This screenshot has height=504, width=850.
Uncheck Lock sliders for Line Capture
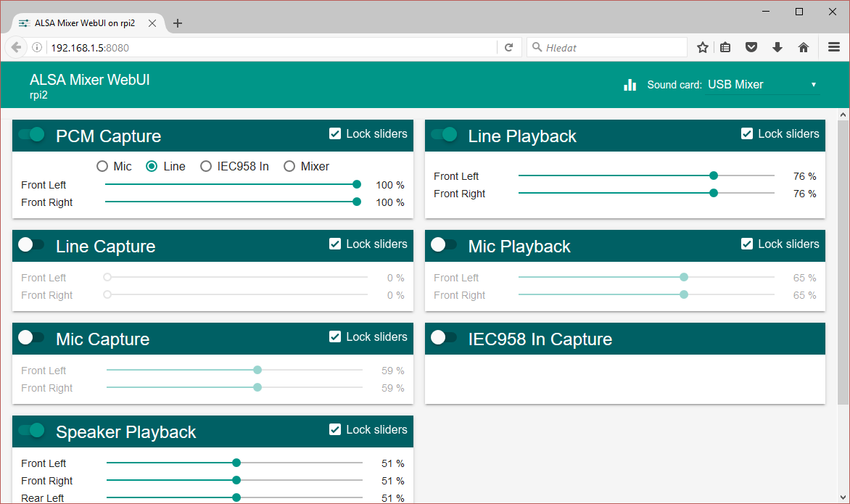tap(335, 244)
